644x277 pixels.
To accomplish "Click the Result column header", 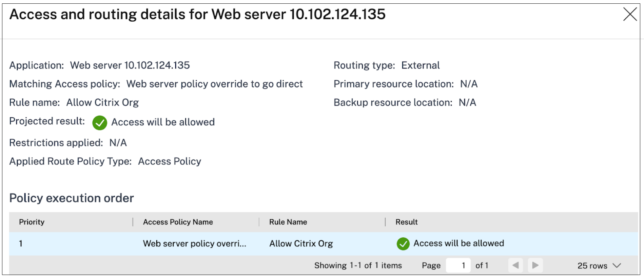I will pyautogui.click(x=406, y=222).
